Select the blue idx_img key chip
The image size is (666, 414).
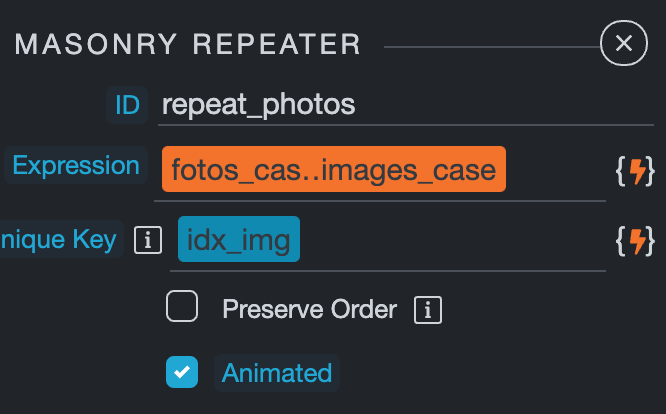click(238, 240)
